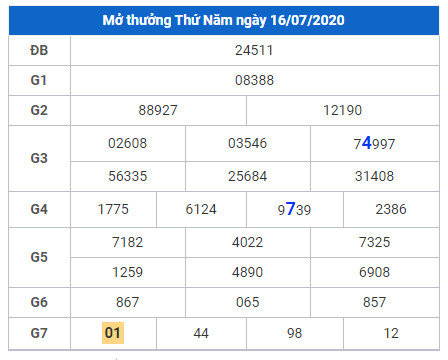Select the G2 row label
Image resolution: width=448 pixels, height=360 pixels.
point(39,110)
